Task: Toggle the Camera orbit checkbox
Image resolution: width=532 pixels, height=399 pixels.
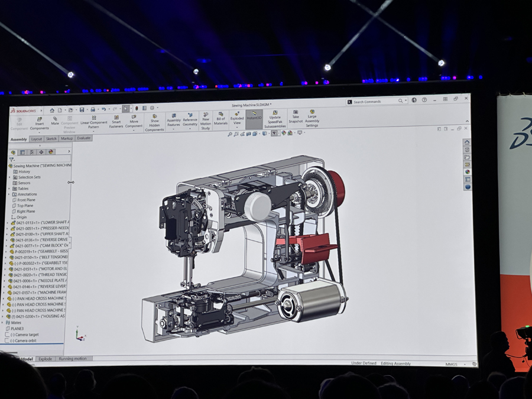Action: 8,340
